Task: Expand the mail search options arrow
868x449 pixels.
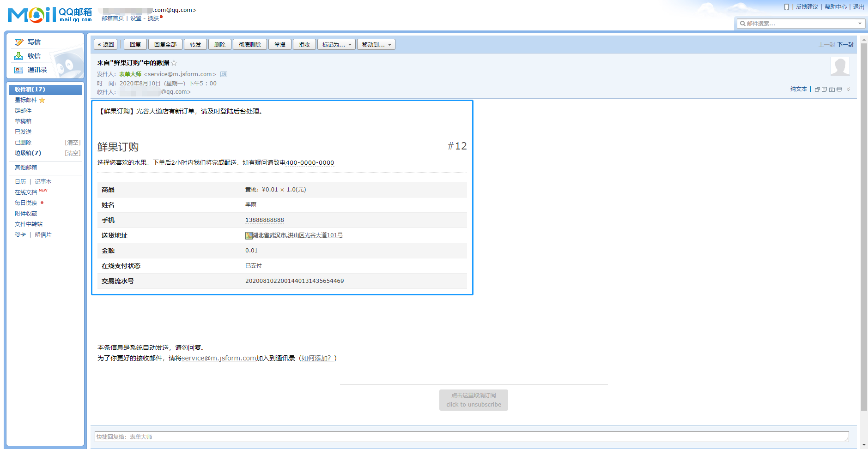Action: click(860, 24)
